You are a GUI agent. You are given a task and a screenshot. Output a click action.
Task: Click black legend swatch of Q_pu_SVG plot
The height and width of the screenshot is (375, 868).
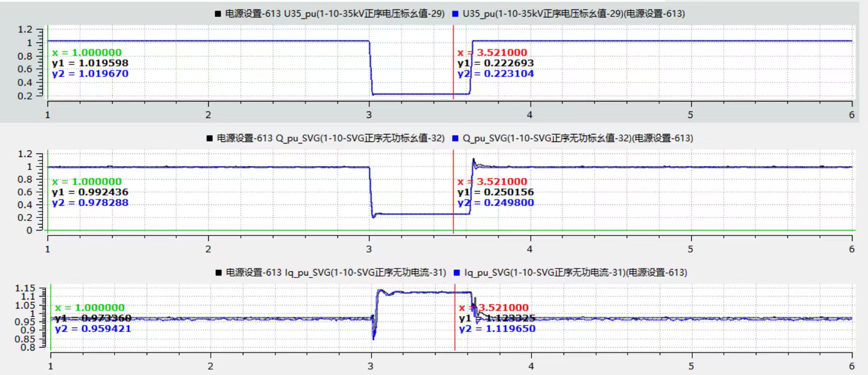[210, 138]
